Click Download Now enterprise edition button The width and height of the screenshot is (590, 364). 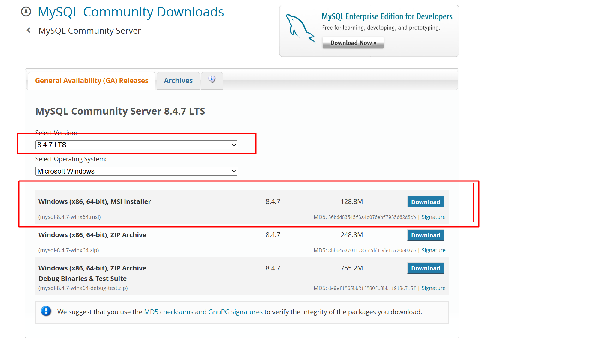(353, 43)
